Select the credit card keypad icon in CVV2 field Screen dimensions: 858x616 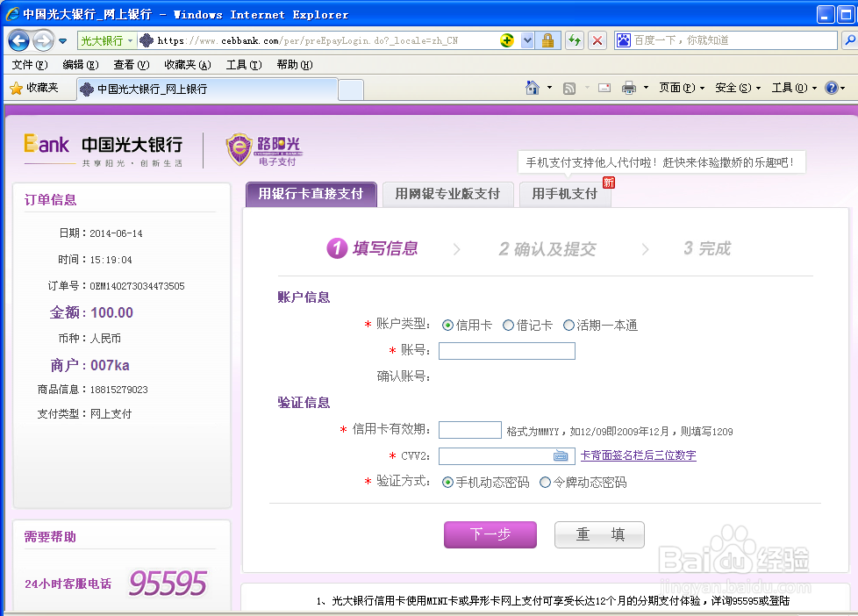click(559, 455)
